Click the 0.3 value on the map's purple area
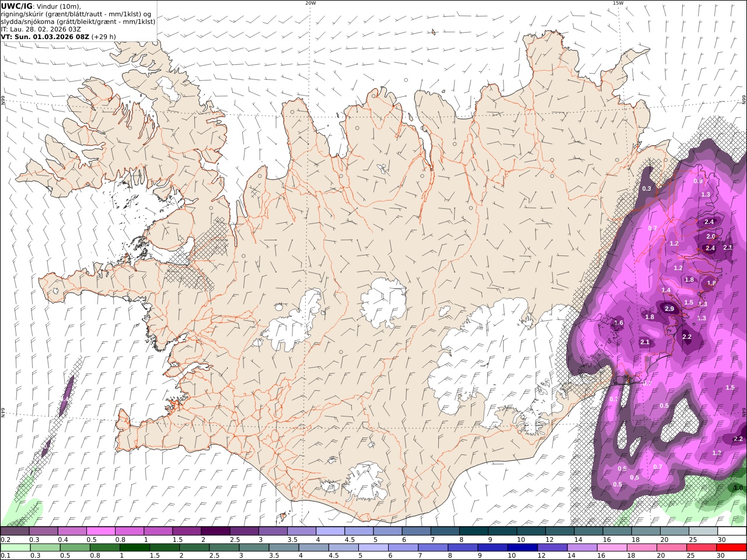The width and height of the screenshot is (747, 560). pos(647,188)
